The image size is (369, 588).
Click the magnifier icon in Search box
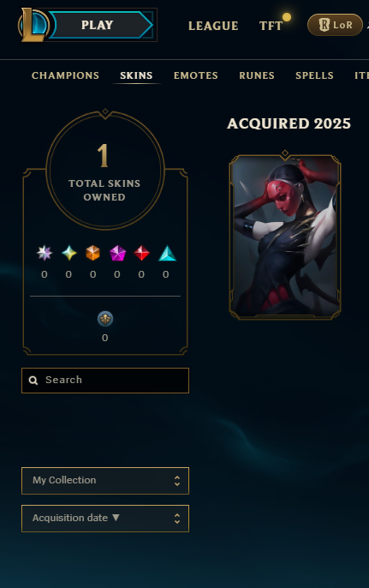click(33, 381)
